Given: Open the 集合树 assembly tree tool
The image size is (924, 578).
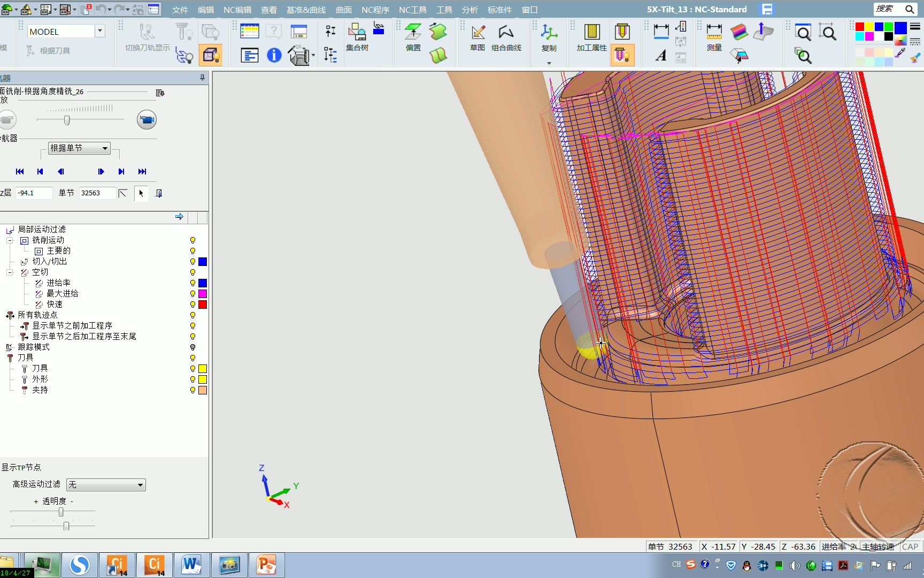Looking at the screenshot, I should pyautogui.click(x=357, y=33).
